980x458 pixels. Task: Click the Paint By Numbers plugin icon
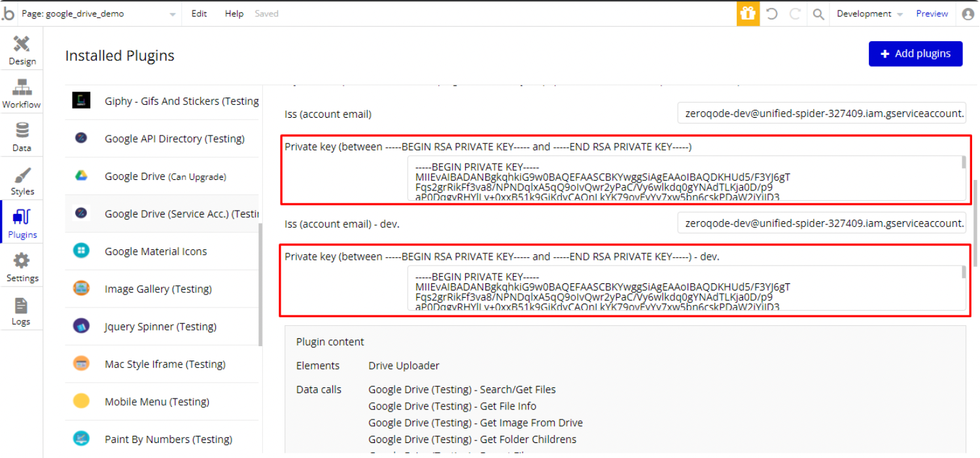(81, 438)
